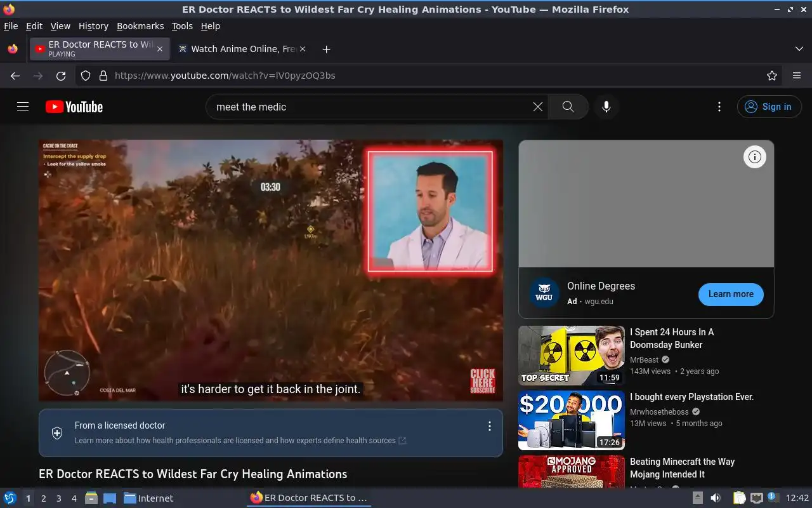
Task: Open the ad info icon
Action: coord(754,157)
